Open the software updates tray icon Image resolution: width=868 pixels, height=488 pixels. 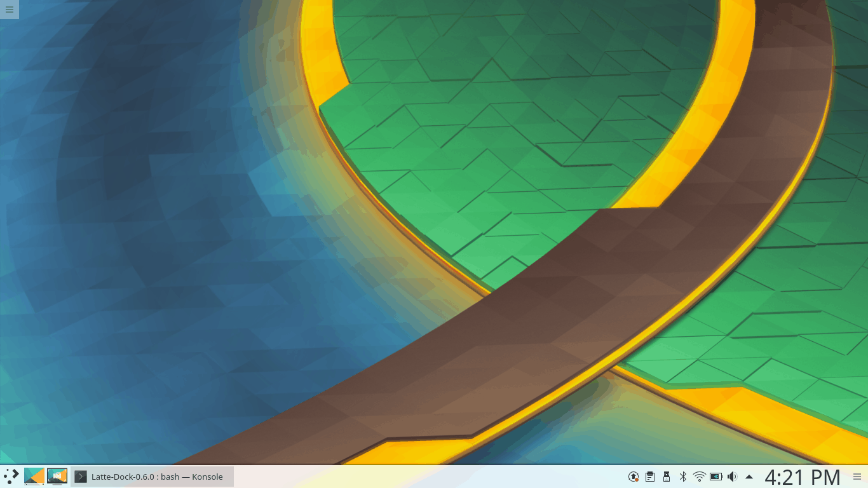[634, 477]
